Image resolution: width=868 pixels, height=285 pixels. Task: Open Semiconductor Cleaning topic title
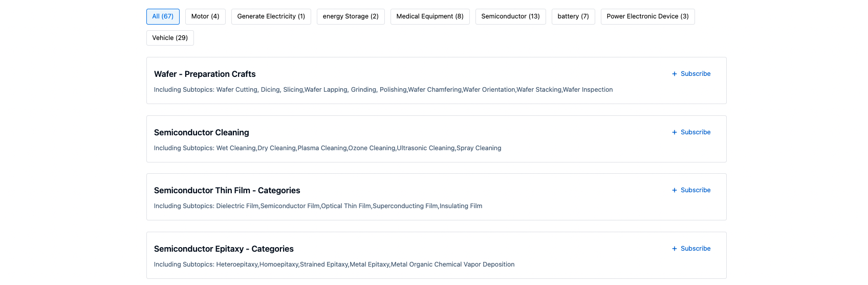[x=201, y=133]
